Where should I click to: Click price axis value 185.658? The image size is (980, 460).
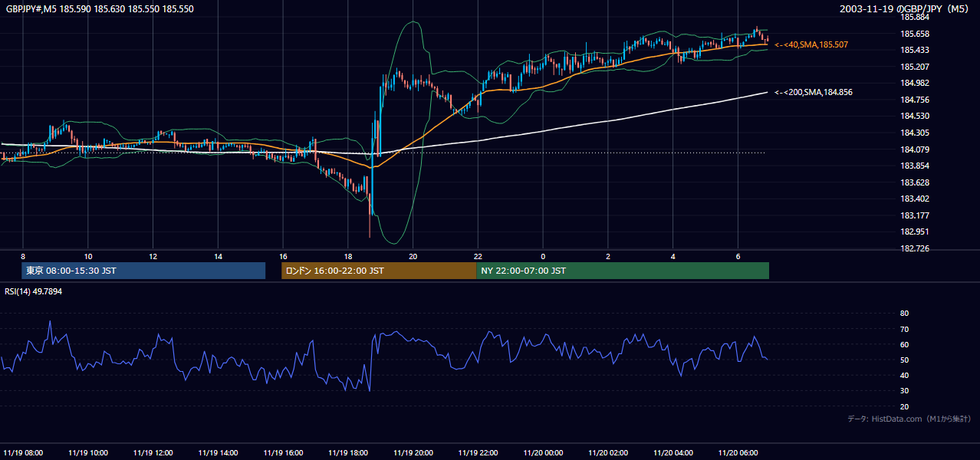pos(914,34)
